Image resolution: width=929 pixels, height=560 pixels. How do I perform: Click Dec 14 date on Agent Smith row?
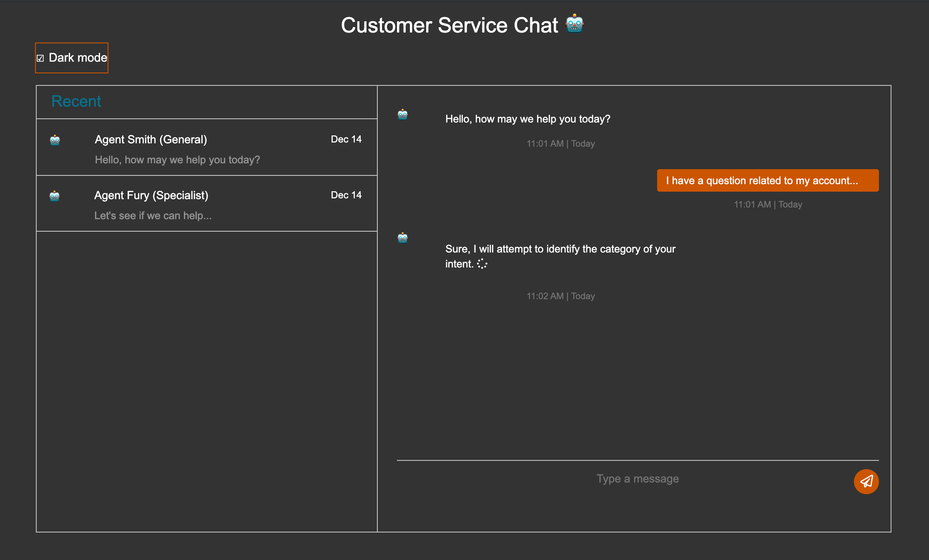click(346, 139)
